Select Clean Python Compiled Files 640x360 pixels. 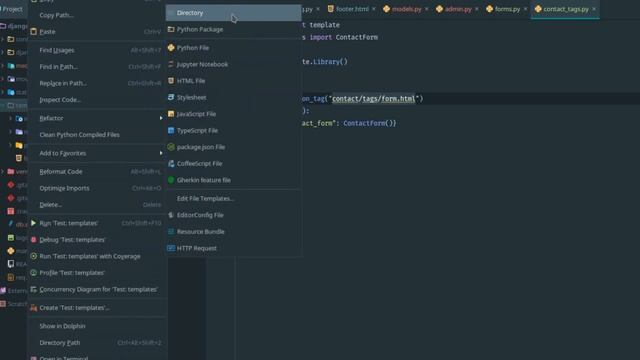point(96,135)
